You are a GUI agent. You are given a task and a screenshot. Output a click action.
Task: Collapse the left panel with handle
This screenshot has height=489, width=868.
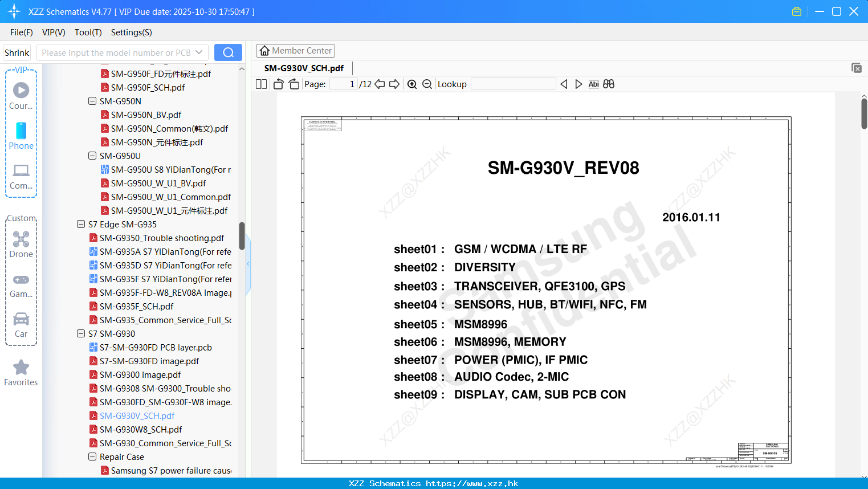[248, 264]
